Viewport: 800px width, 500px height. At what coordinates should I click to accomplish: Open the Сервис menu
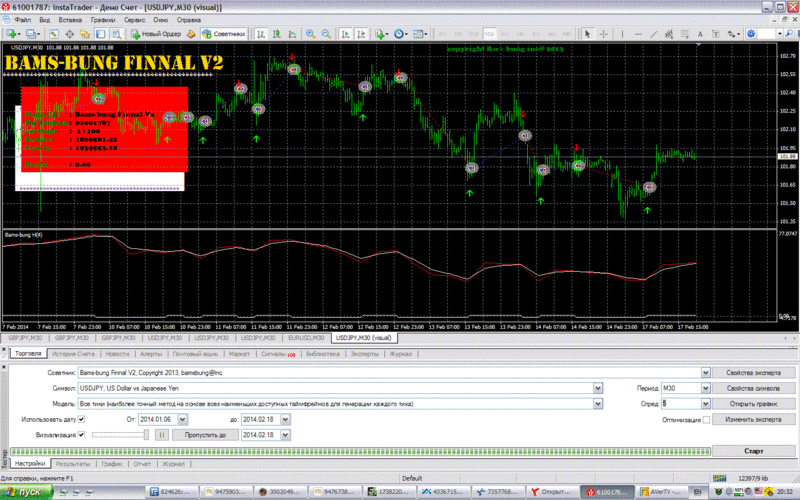tap(135, 20)
